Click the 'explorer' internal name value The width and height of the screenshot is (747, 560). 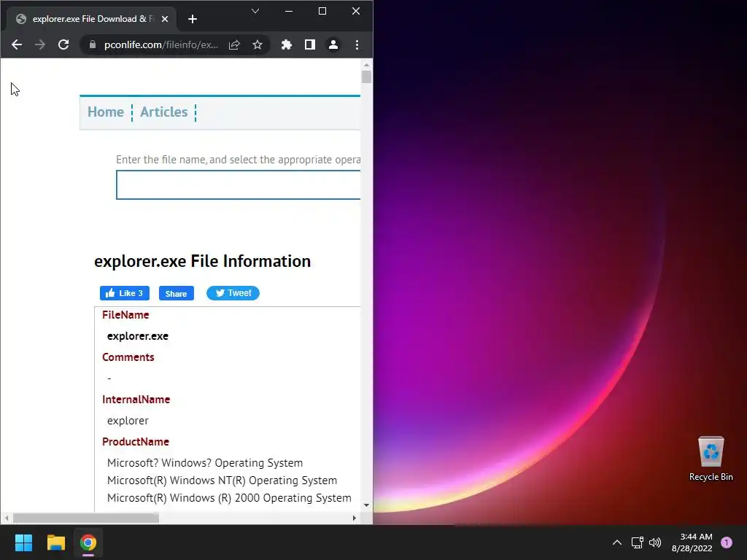point(128,421)
